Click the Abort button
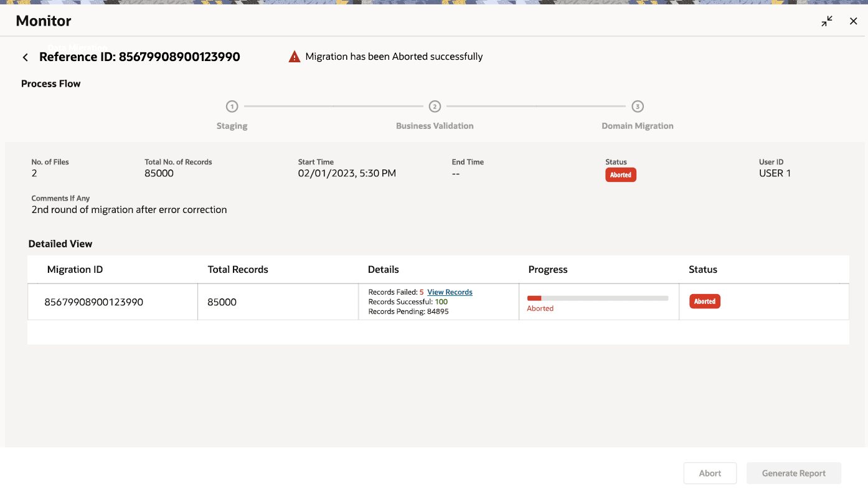Viewport: 868px width, 494px height. click(710, 473)
